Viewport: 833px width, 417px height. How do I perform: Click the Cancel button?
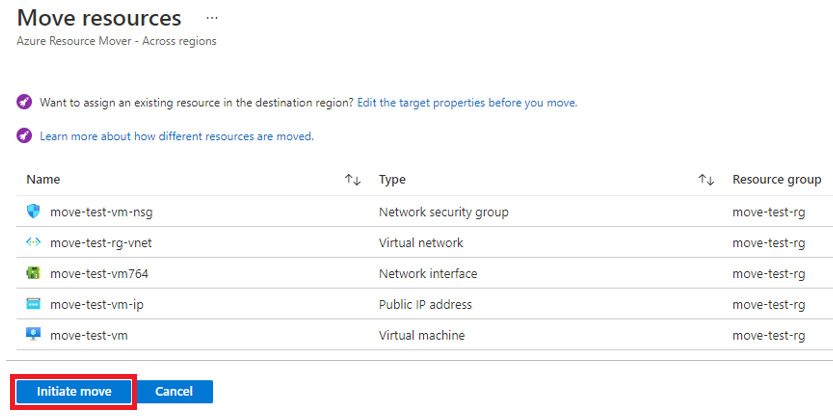coord(174,392)
